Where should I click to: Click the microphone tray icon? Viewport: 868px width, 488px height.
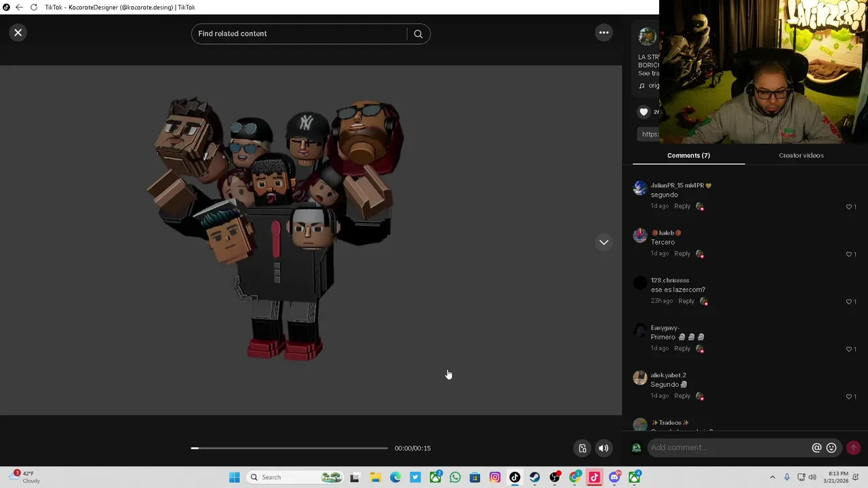coord(787,478)
